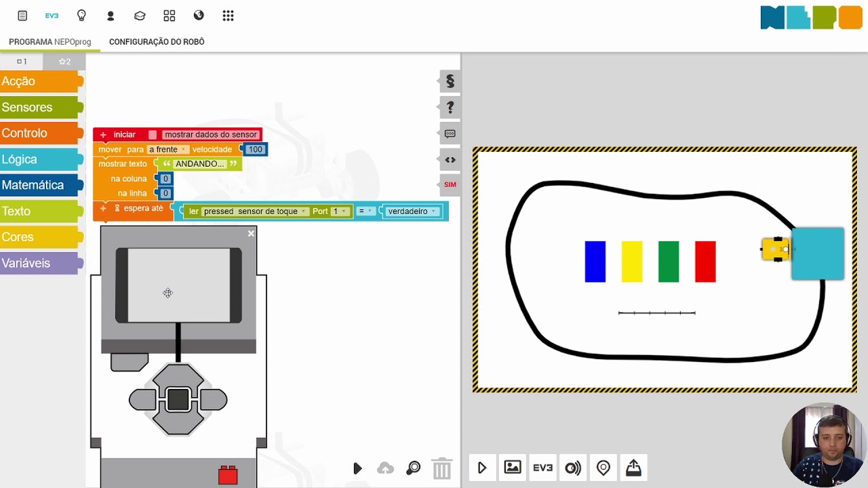This screenshot has height=488, width=868.
Task: Click the trash can icon
Action: click(x=441, y=468)
